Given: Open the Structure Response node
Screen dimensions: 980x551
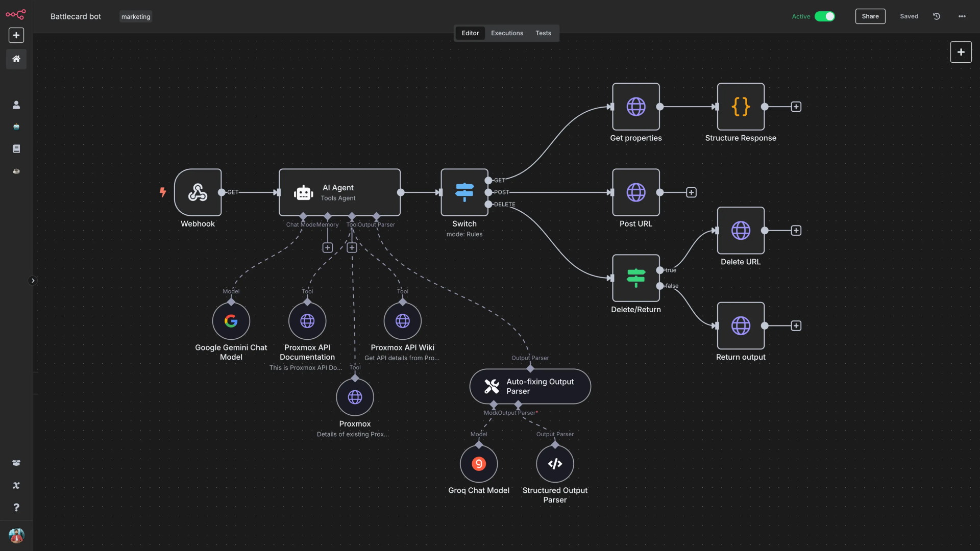Looking at the screenshot, I should [741, 107].
